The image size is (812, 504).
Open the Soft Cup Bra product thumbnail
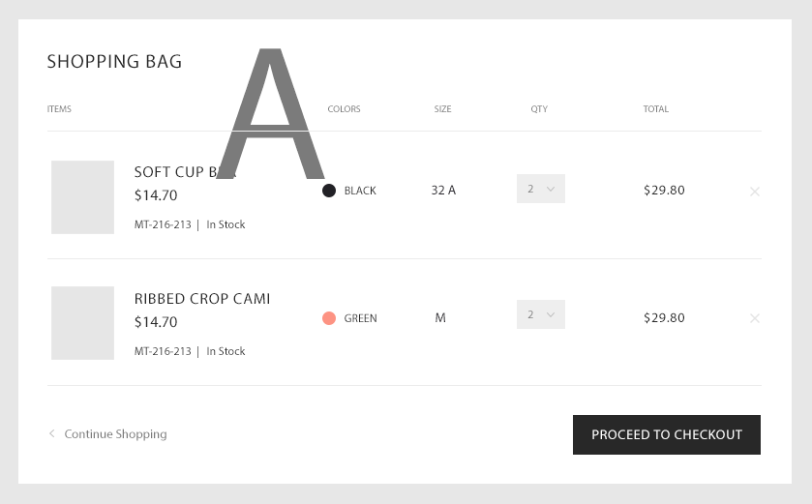82,197
